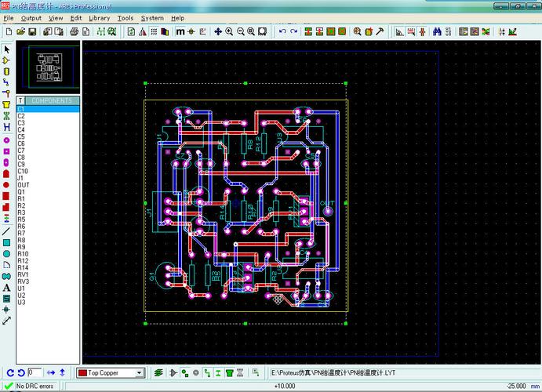Click the rotate anticlockwise button
Screen dimensions: 542x392
[21, 372]
